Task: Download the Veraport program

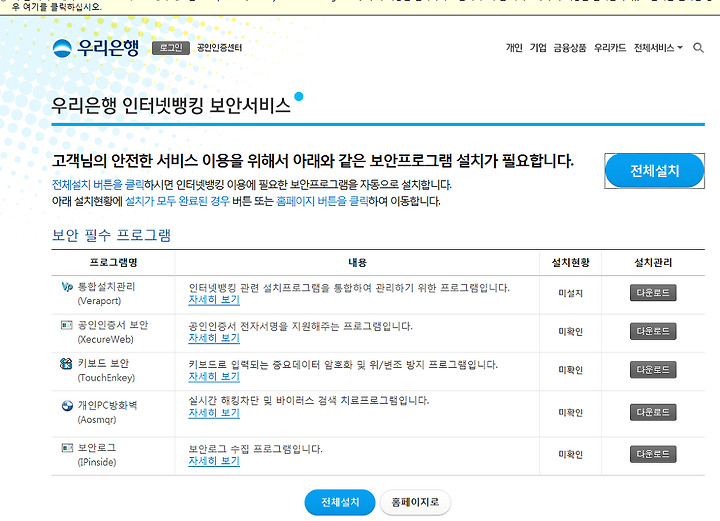Action: [x=653, y=293]
